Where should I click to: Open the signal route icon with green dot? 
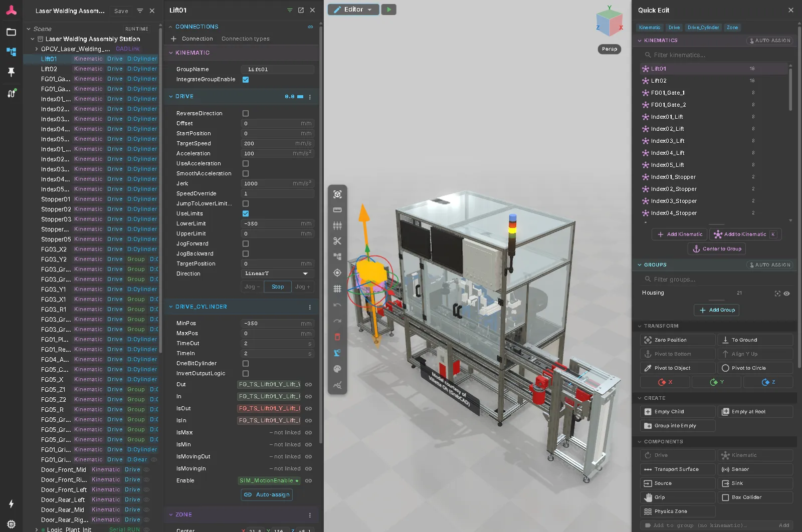[x=11, y=93]
